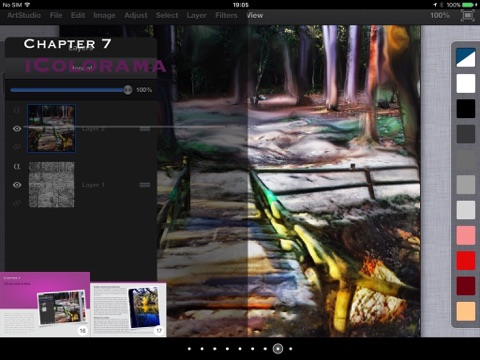Toggle the link icon for Layer 2
This screenshot has height=360, width=480.
pos(17,147)
